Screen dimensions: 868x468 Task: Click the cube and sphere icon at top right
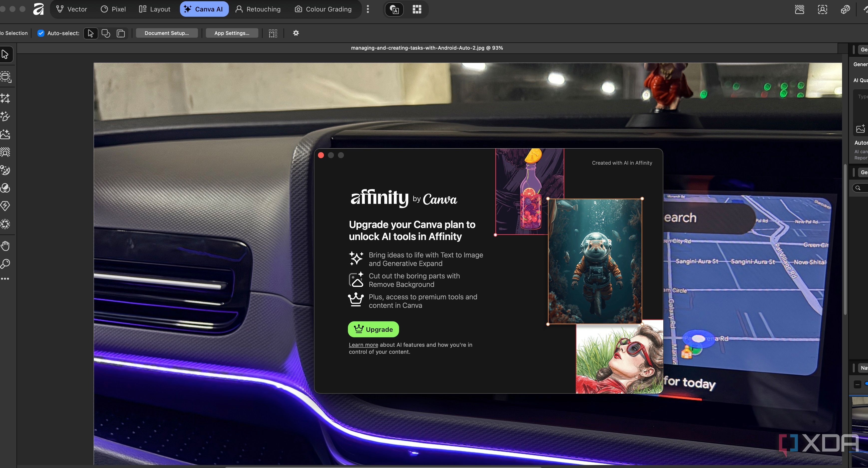click(845, 9)
